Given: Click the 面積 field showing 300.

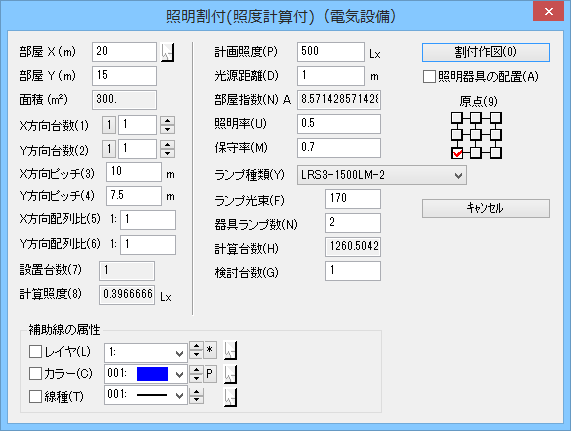Looking at the screenshot, I should (125, 100).
